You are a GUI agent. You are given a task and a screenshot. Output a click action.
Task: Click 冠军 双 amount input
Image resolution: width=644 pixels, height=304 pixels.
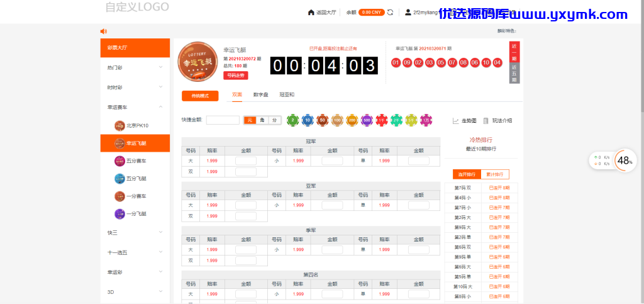point(246,172)
